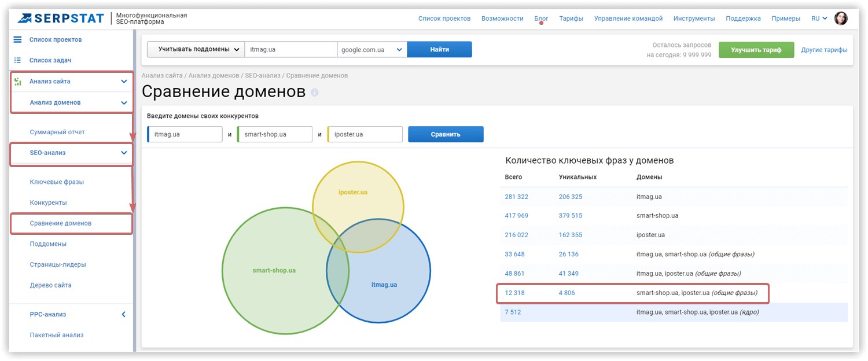This screenshot has height=361, width=868.
Task: Open the google.com.ua search engine dropdown
Action: click(x=372, y=50)
